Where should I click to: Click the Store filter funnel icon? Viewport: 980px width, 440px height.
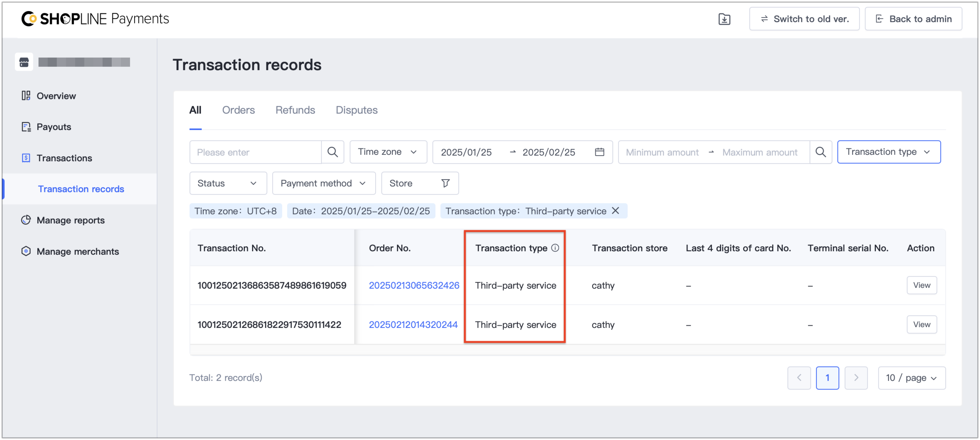[446, 183]
